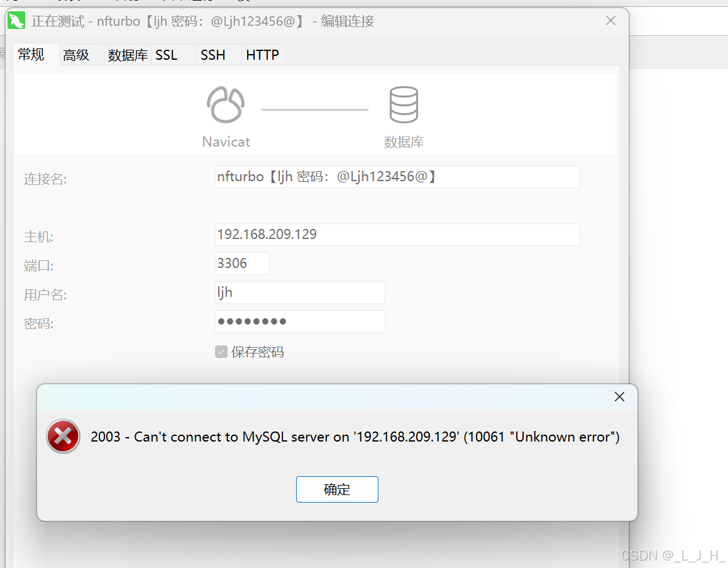The image size is (728, 568).
Task: Click the 用户名 field showing ljh
Action: click(x=300, y=292)
